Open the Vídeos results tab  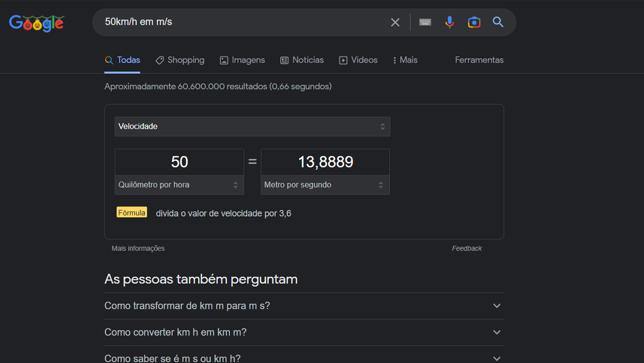tap(358, 60)
